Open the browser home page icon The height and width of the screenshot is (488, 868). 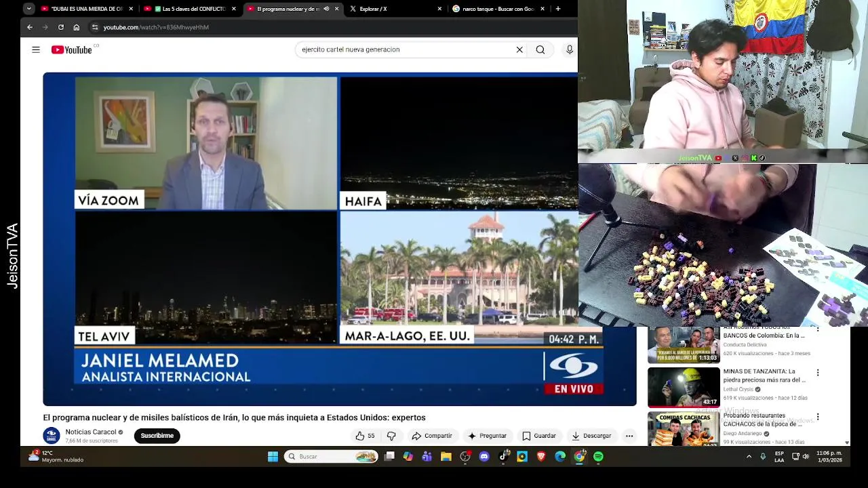[77, 27]
